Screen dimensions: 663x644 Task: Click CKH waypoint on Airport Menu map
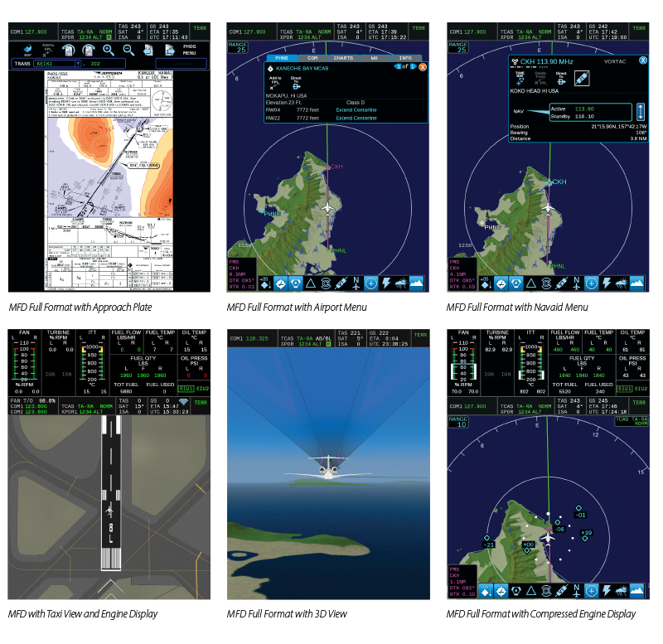(x=327, y=167)
